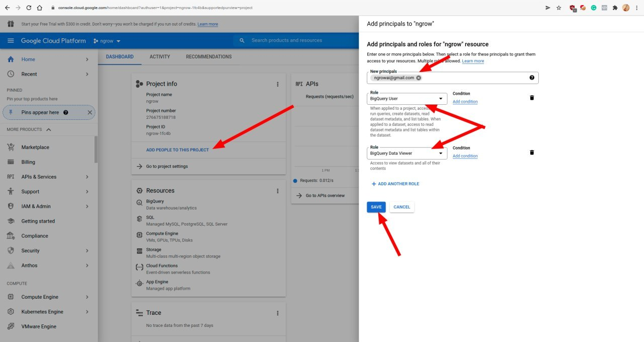Viewport: 644px width, 342px height.
Task: Click the browser address bar URL
Action: [x=155, y=8]
